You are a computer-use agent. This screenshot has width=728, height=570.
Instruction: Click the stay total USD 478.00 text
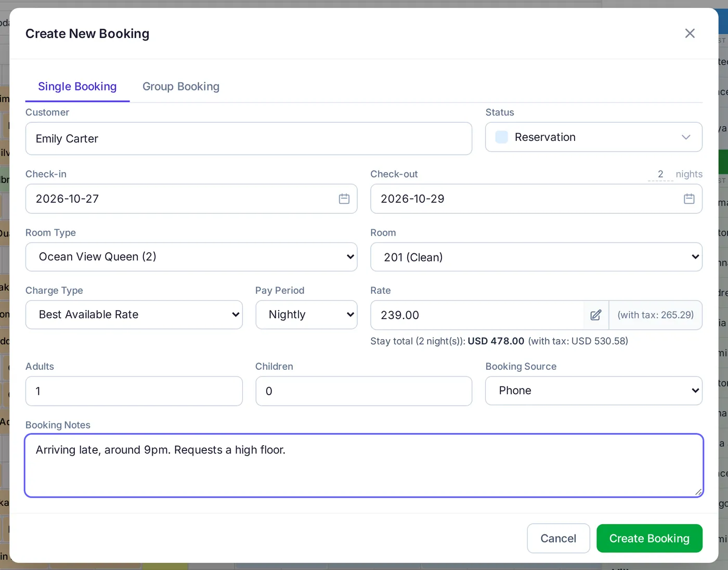(496, 341)
